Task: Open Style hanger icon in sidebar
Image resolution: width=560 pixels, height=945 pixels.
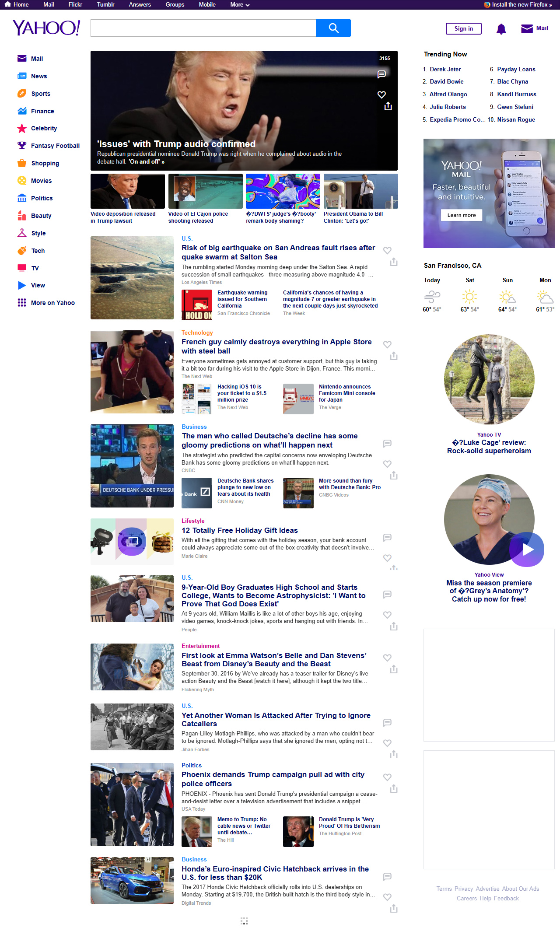Action: (22, 233)
